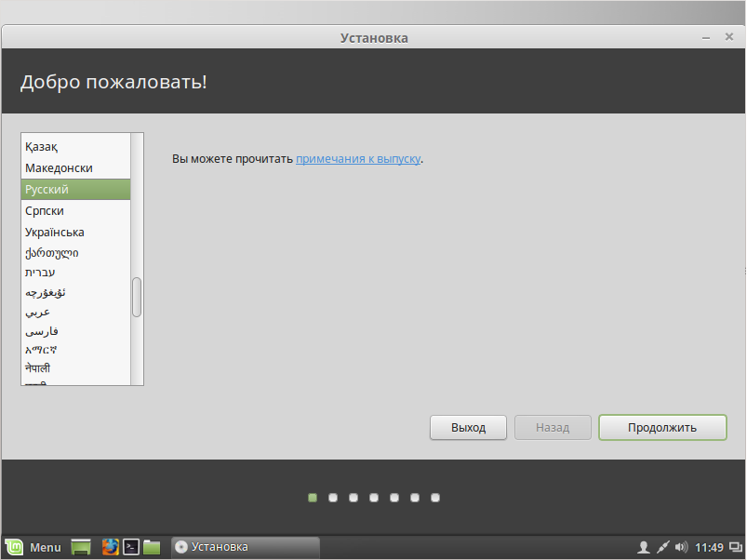The image size is (747, 560).
Task: Select Македонски language
Action: pos(59,168)
